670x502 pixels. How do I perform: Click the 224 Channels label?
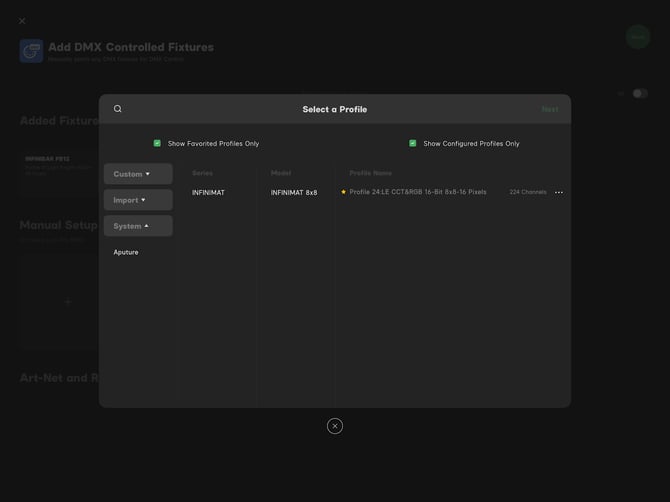coord(528,192)
